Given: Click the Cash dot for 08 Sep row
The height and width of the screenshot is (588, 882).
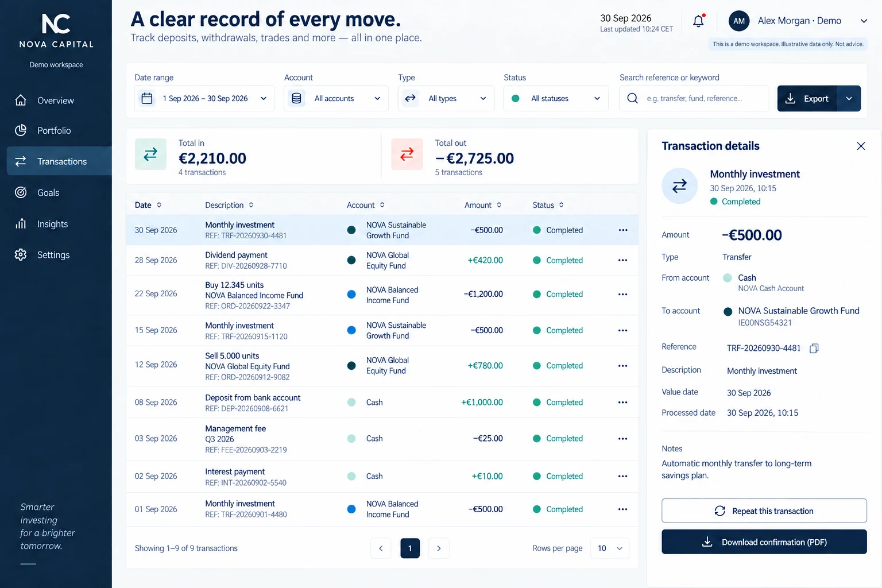Looking at the screenshot, I should click(x=351, y=403).
